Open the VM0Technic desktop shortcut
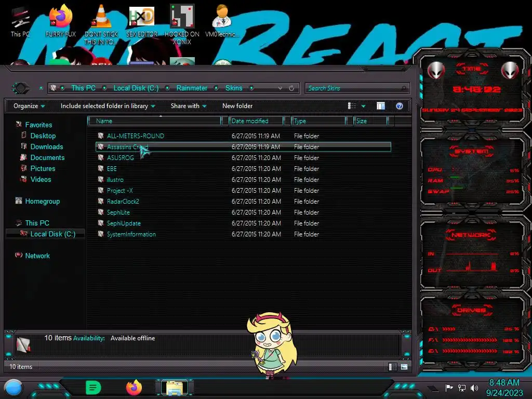Screen dimensions: 532x399 pyautogui.click(x=222, y=21)
